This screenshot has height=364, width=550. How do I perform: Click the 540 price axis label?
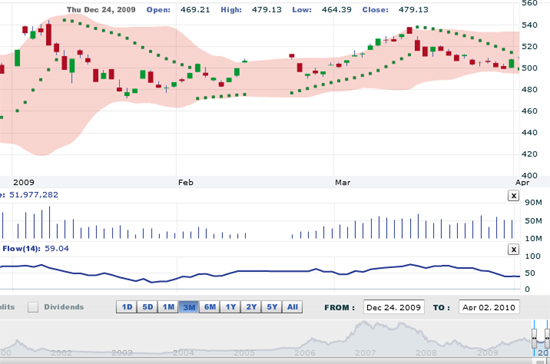[x=529, y=25]
